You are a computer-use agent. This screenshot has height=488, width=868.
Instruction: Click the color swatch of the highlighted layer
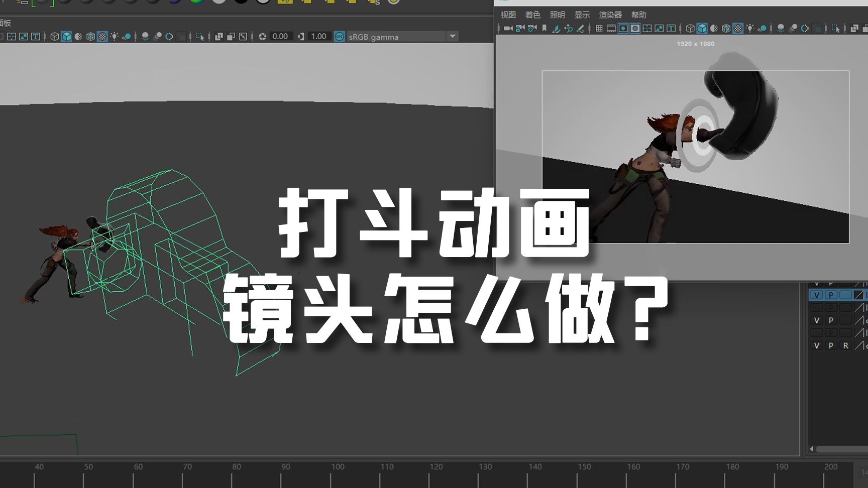(x=859, y=295)
